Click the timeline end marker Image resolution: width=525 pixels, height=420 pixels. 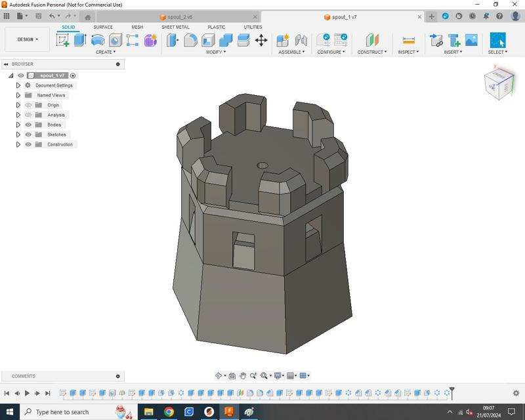tap(451, 392)
